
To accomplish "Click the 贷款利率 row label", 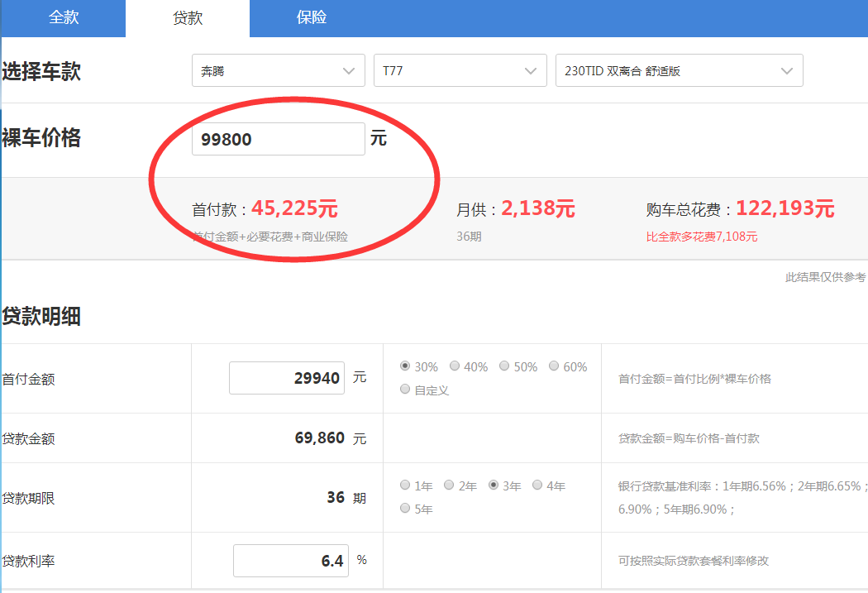I will pos(28,562).
